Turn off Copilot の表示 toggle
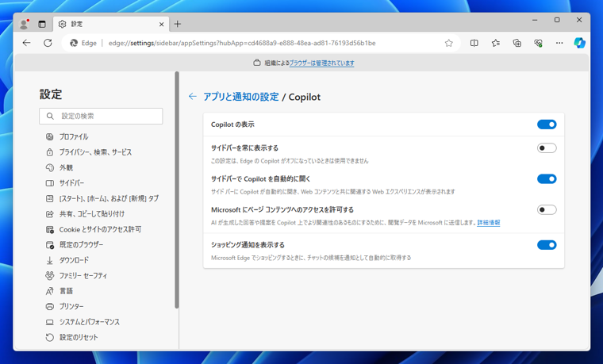 pos(547,125)
